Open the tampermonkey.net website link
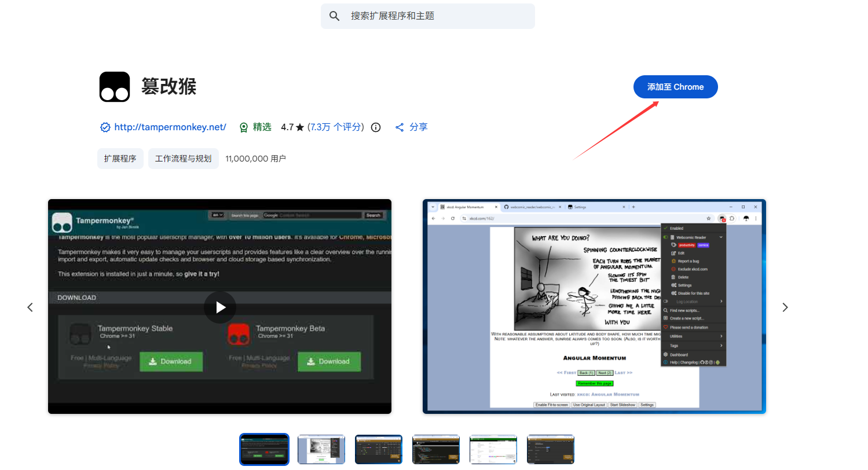The height and width of the screenshot is (470, 868). (170, 127)
